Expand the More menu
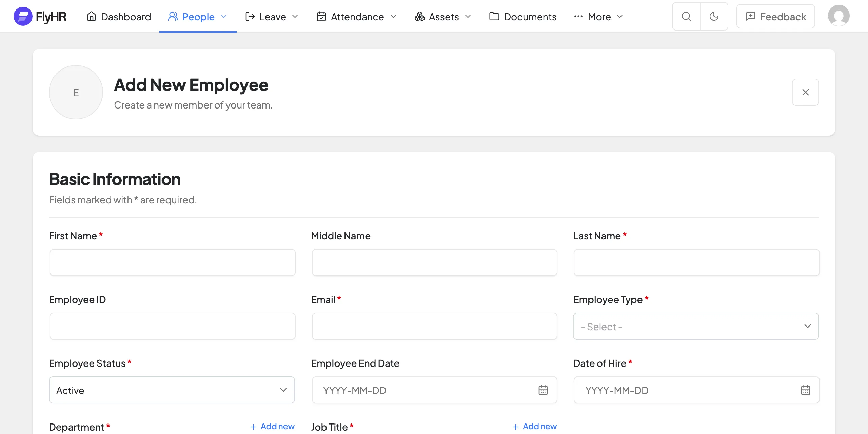The width and height of the screenshot is (868, 434). (x=599, y=16)
